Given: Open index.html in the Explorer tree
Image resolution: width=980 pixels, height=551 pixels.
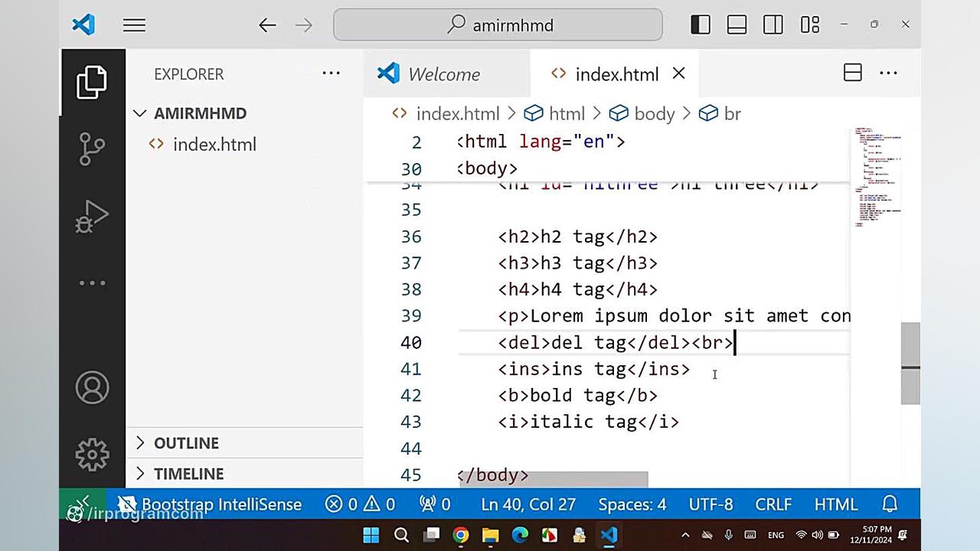Looking at the screenshot, I should coord(244,145).
